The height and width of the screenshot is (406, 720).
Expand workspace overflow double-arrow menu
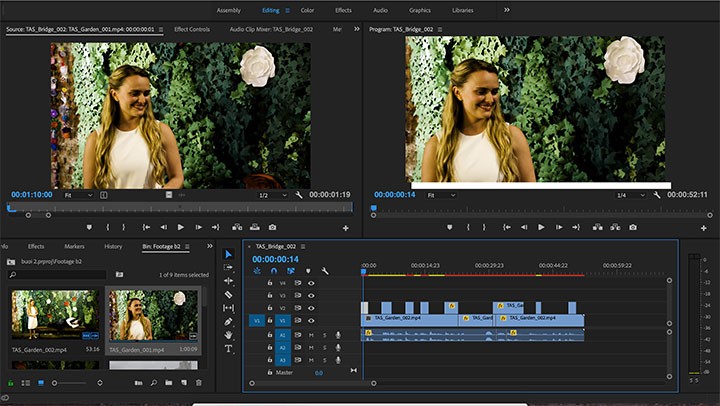pos(507,10)
